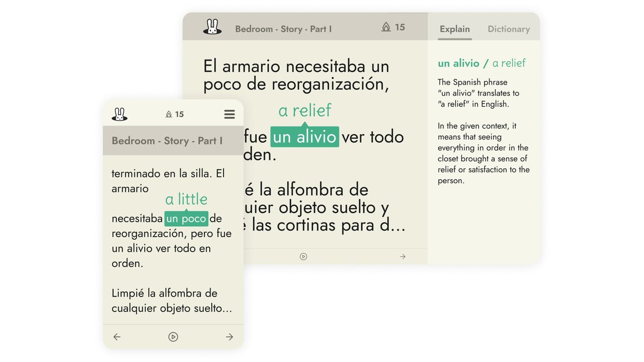Click the word "armario" in desktop text
Image resolution: width=644 pixels, height=362 pixels.
tap(251, 67)
